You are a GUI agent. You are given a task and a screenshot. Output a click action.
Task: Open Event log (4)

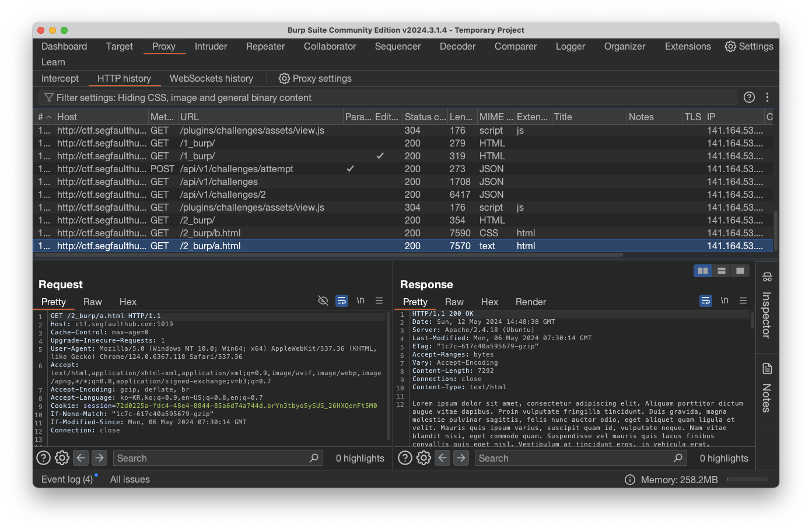(x=67, y=479)
